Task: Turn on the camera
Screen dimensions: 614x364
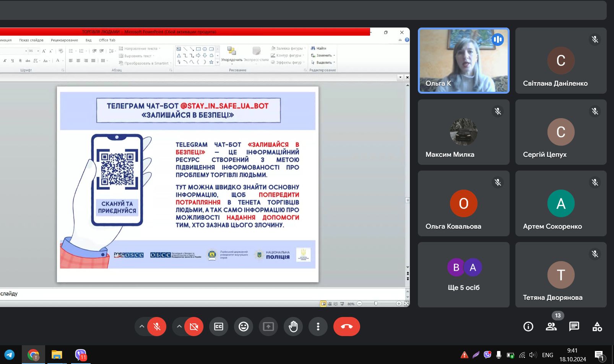Action: click(194, 327)
